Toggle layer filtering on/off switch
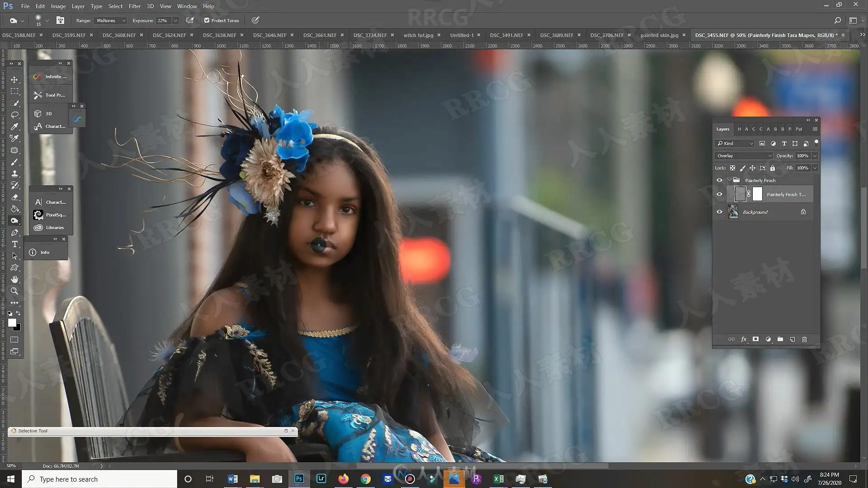 click(x=816, y=143)
